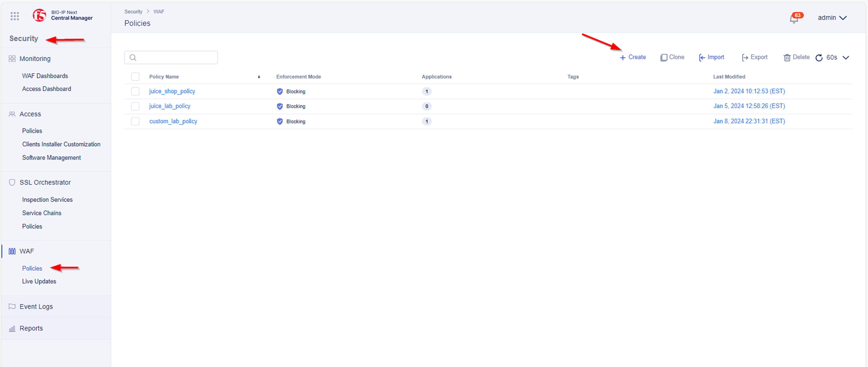This screenshot has width=868, height=367.
Task: Click the refresh circular arrow icon
Action: (x=819, y=58)
